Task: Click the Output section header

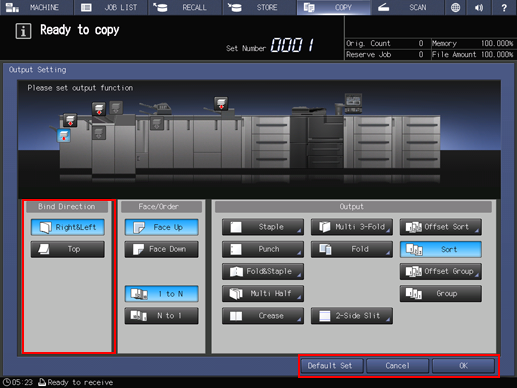Action: point(353,207)
